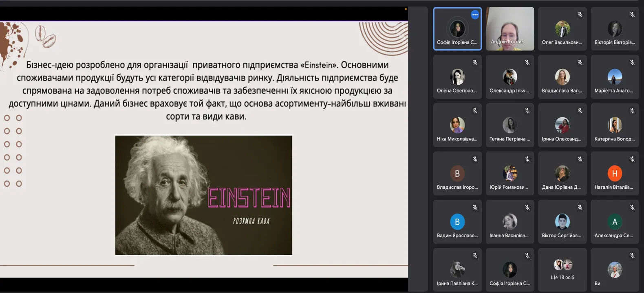Open three-dot options on highlighted Софія Ігорівна tile
The image size is (644, 293).
[475, 15]
